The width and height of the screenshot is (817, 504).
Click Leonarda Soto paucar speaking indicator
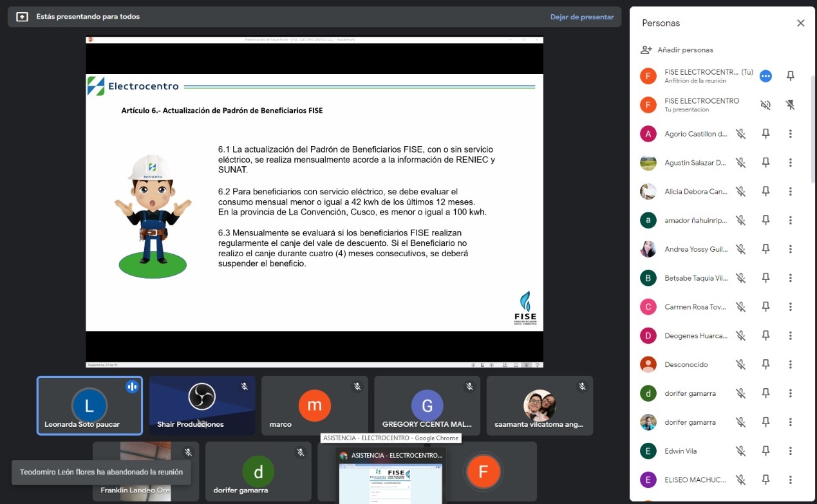(132, 387)
